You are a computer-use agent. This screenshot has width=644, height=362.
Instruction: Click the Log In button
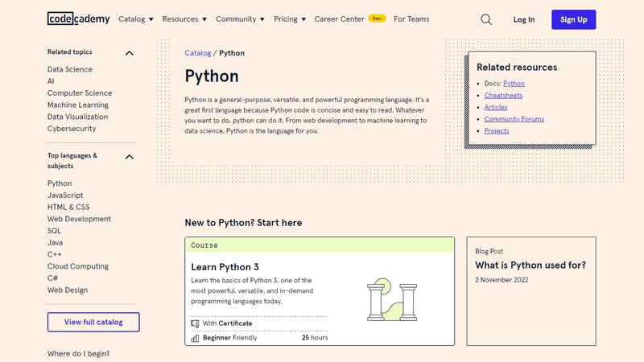(x=523, y=19)
